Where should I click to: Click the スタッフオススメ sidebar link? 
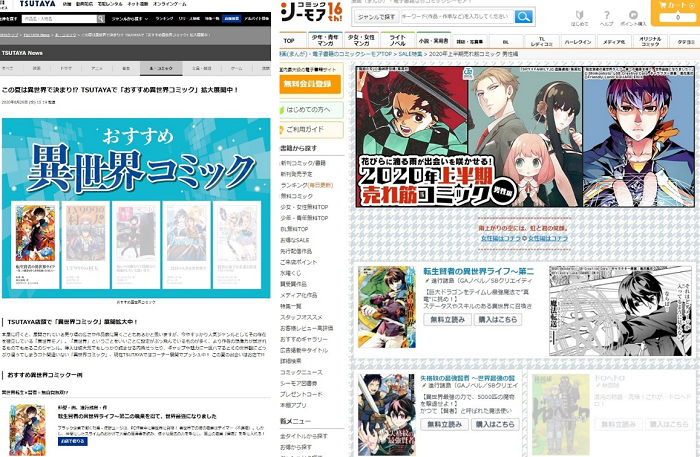click(x=301, y=317)
